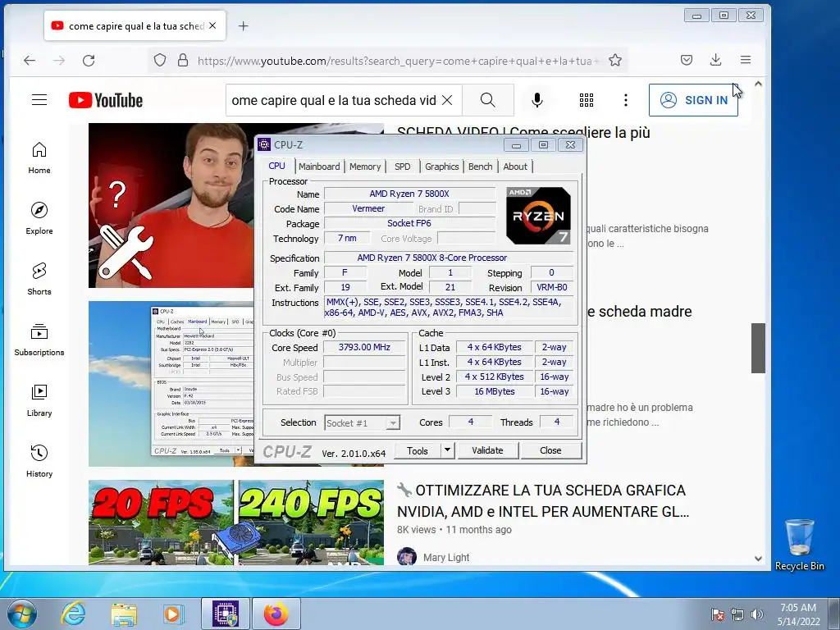Reload the Firefox page
Screen dimensions: 840x630
pyautogui.click(x=89, y=61)
